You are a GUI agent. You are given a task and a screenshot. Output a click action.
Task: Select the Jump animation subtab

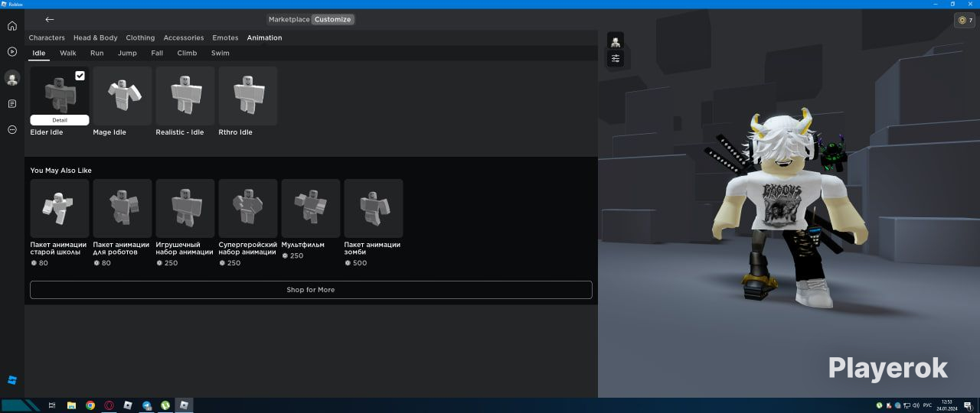(127, 53)
